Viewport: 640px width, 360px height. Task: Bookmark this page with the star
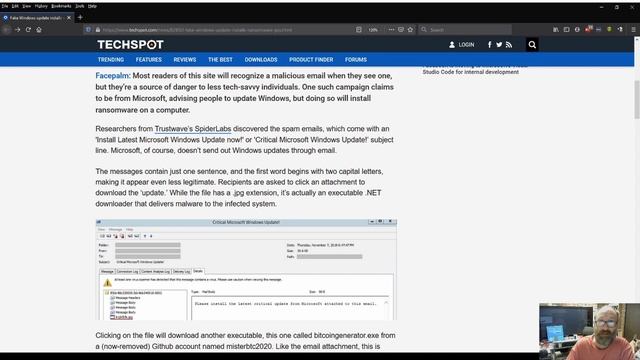coord(410,30)
